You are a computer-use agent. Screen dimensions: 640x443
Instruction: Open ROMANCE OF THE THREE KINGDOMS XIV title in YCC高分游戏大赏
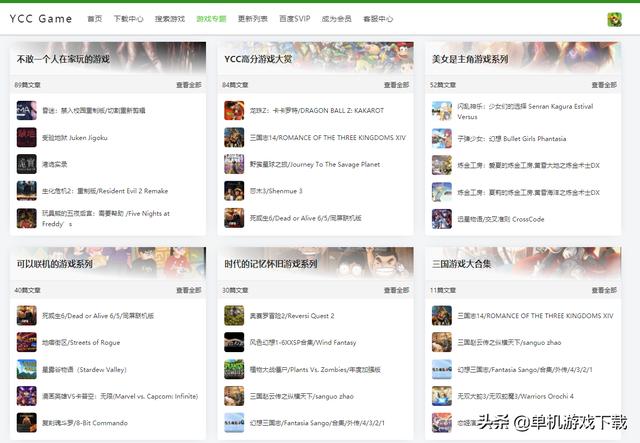click(x=328, y=138)
